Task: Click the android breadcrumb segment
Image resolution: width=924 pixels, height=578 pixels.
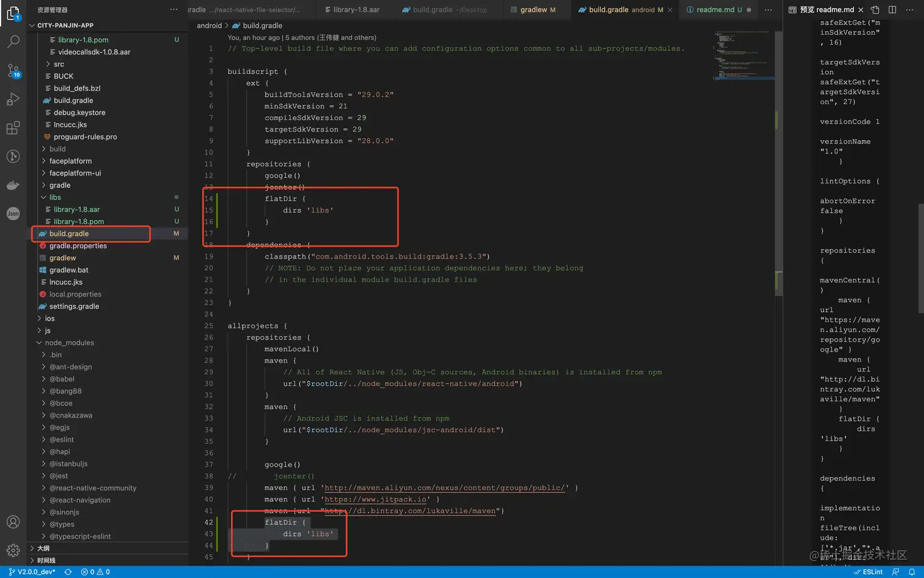Action: click(x=209, y=26)
